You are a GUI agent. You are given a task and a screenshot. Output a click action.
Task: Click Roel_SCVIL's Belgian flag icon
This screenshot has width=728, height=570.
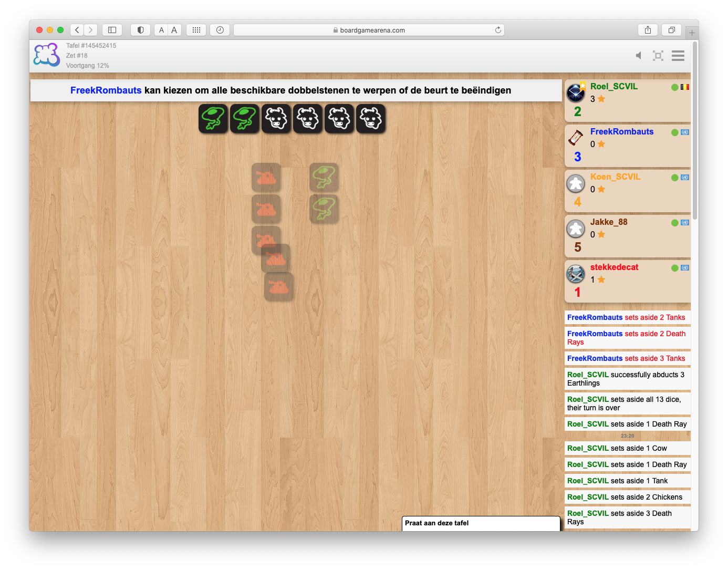tap(685, 87)
